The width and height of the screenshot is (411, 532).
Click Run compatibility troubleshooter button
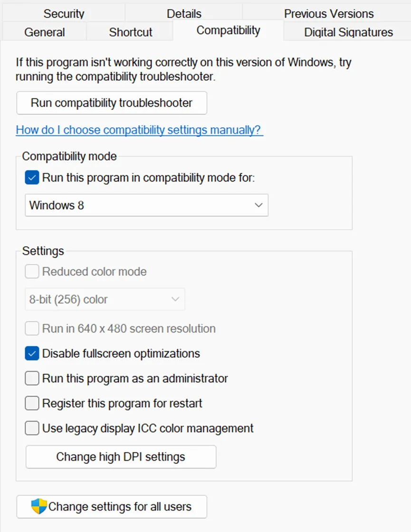112,103
